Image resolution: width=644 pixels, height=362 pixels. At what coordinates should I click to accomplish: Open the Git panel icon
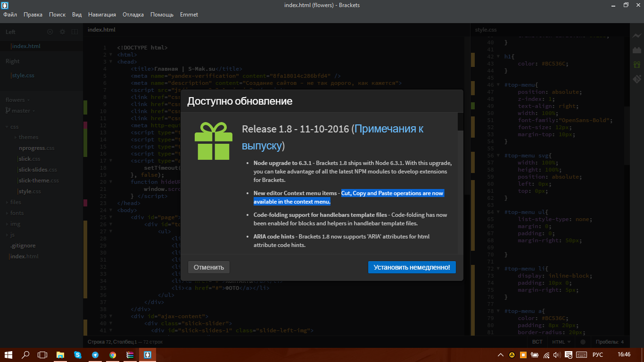[x=636, y=79]
